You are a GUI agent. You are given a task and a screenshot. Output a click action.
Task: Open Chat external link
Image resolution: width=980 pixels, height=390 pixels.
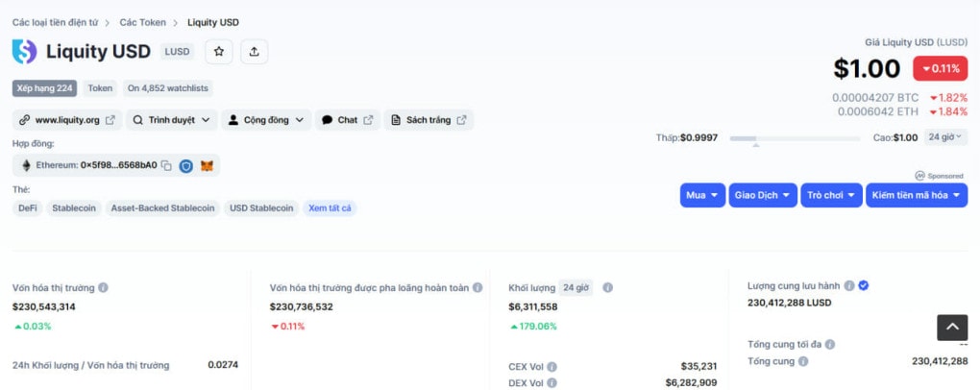pos(347,120)
